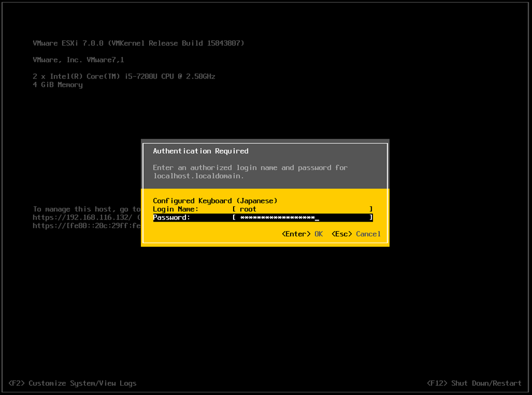Click the Intel Core i5-7200U CPU line
532x395 pixels.
tap(124, 76)
